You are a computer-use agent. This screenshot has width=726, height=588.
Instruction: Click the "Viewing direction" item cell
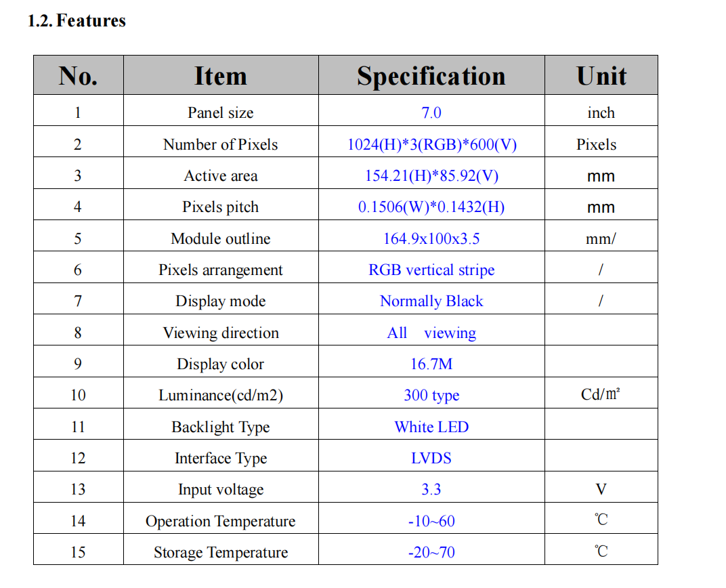[x=220, y=333]
